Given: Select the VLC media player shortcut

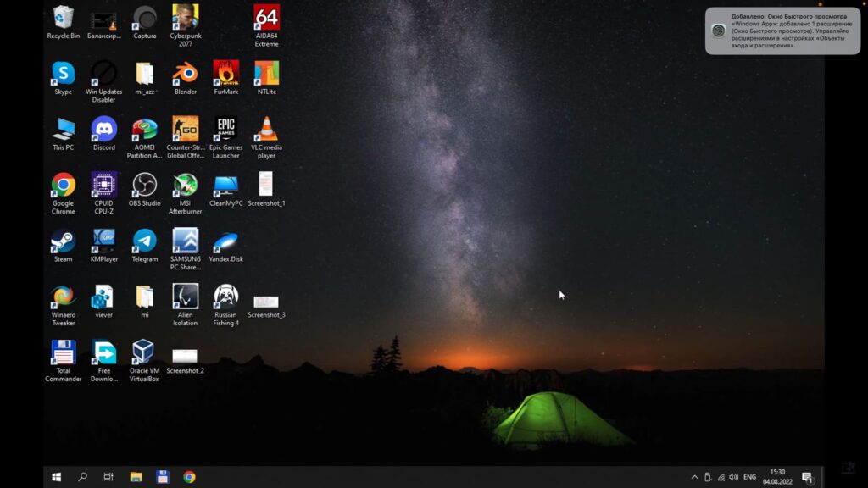Looking at the screenshot, I should (x=266, y=130).
